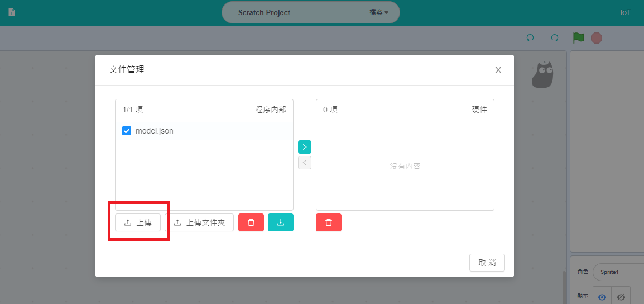Stop the project with red stop icon
The width and height of the screenshot is (644, 304).
point(597,38)
